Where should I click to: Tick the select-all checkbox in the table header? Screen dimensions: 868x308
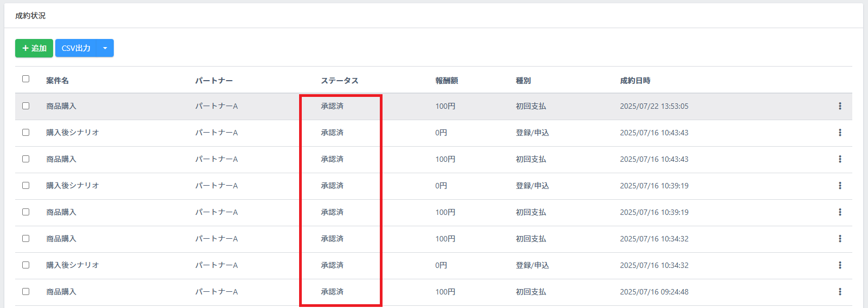pyautogui.click(x=25, y=79)
